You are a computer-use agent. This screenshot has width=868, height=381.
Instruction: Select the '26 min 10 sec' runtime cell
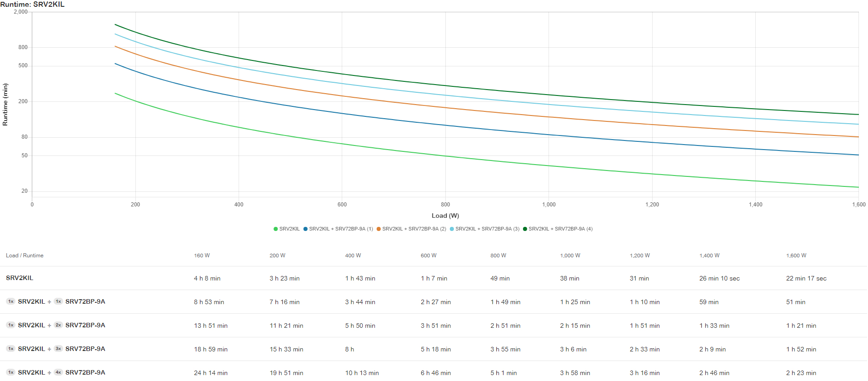tap(719, 278)
